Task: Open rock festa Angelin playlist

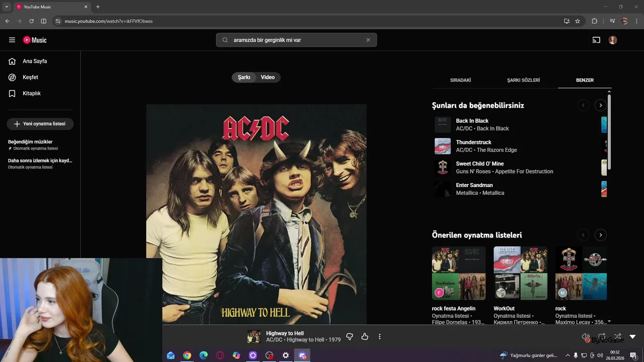Action: pyautogui.click(x=459, y=273)
